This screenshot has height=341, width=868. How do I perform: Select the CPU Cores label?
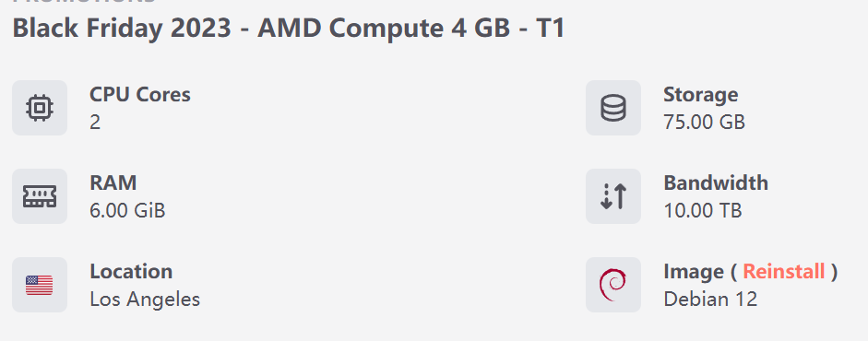[140, 95]
